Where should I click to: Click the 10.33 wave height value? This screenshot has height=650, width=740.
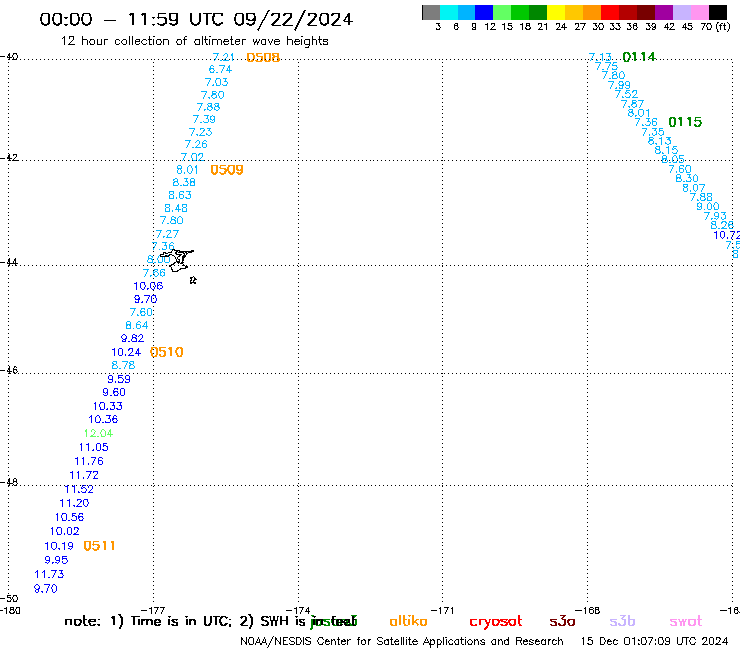[x=108, y=406]
